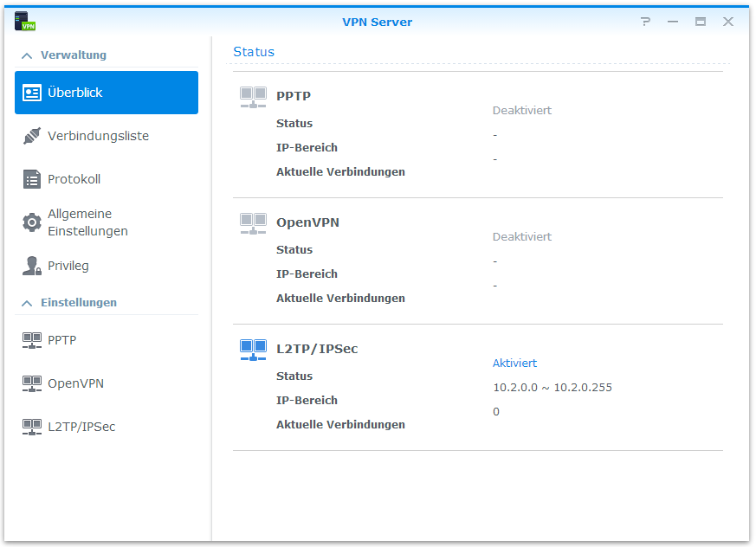756x547 pixels.
Task: Click the Privileg user lock icon
Action: point(32,266)
